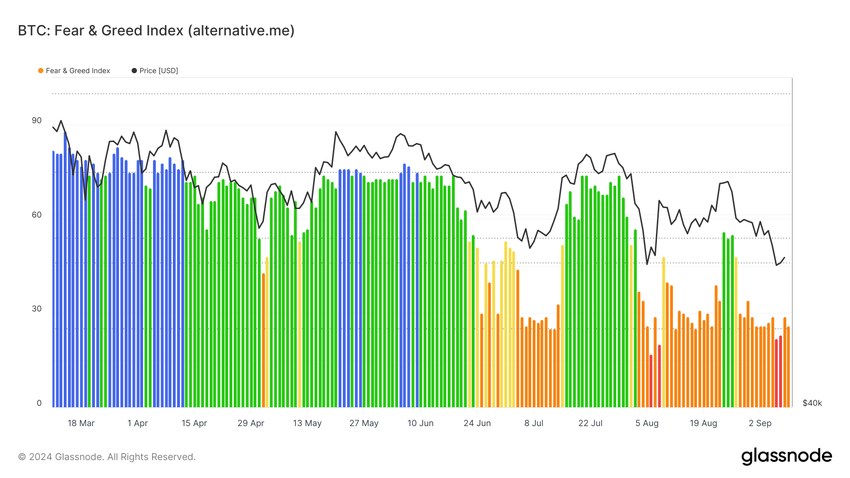Click the 18 Mar date axis label

point(81,423)
